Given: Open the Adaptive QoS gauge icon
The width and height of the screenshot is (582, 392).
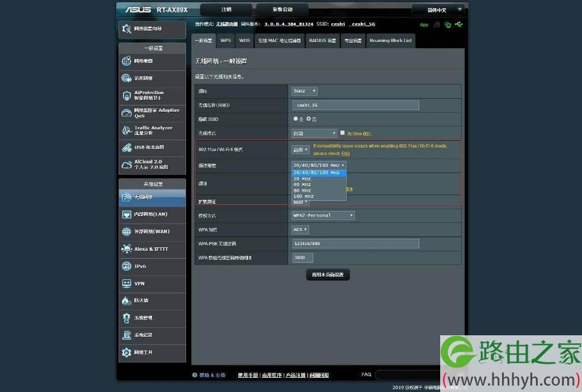Looking at the screenshot, I should [x=126, y=113].
